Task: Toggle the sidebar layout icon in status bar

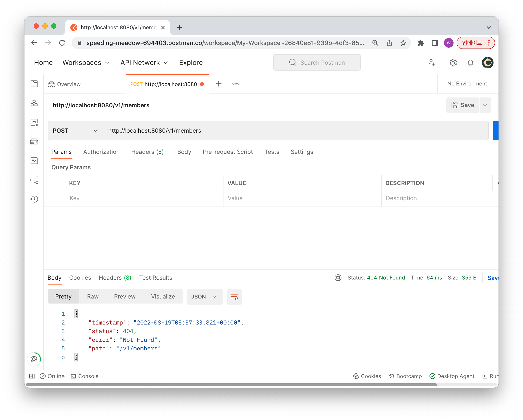Action: point(32,376)
